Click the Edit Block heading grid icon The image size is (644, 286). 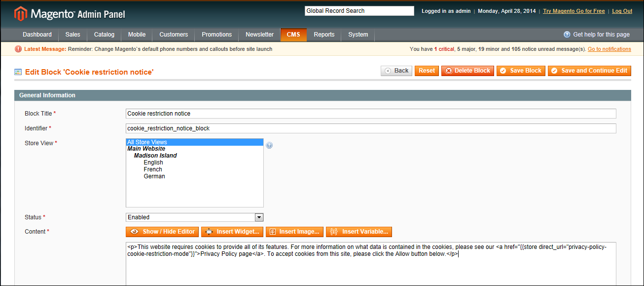pyautogui.click(x=18, y=72)
